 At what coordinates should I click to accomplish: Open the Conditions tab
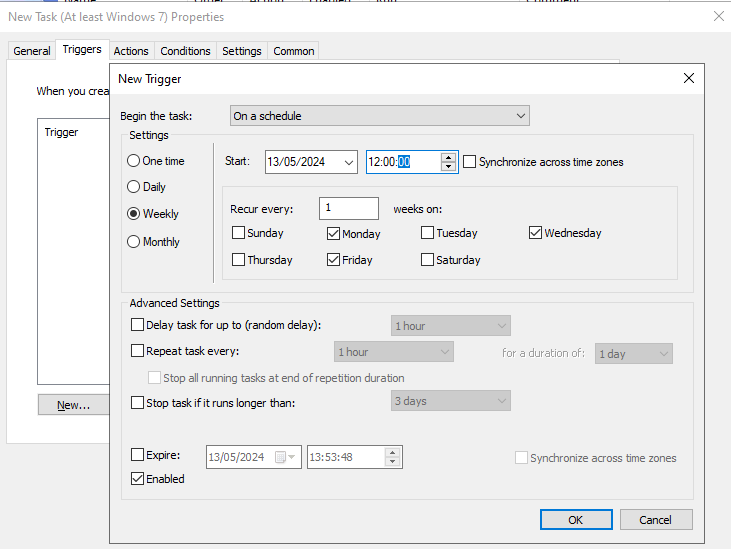186,51
